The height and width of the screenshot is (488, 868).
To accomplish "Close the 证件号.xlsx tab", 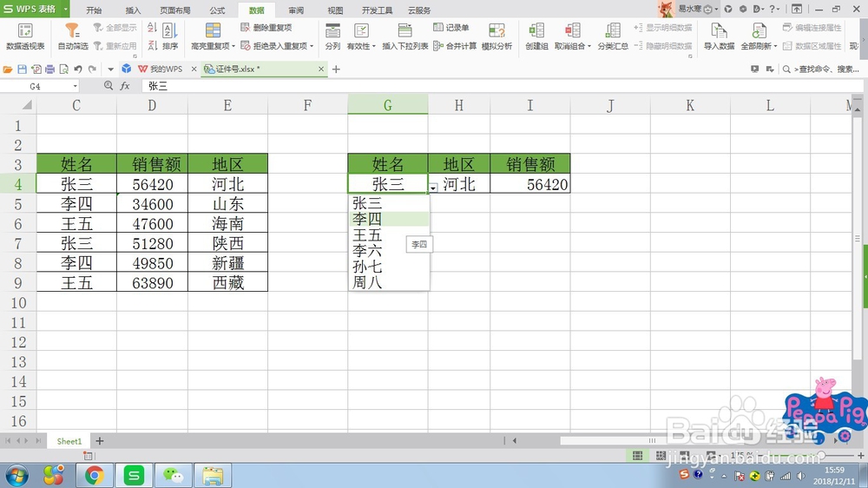I will (x=321, y=69).
